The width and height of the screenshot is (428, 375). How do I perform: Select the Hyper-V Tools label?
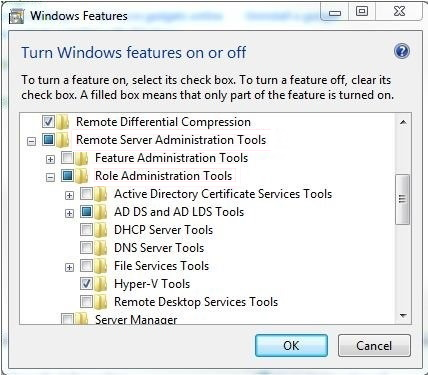[x=152, y=284]
